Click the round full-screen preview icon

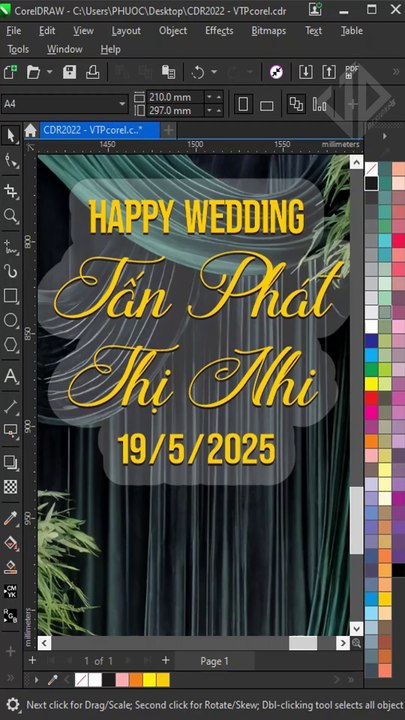(x=276, y=72)
